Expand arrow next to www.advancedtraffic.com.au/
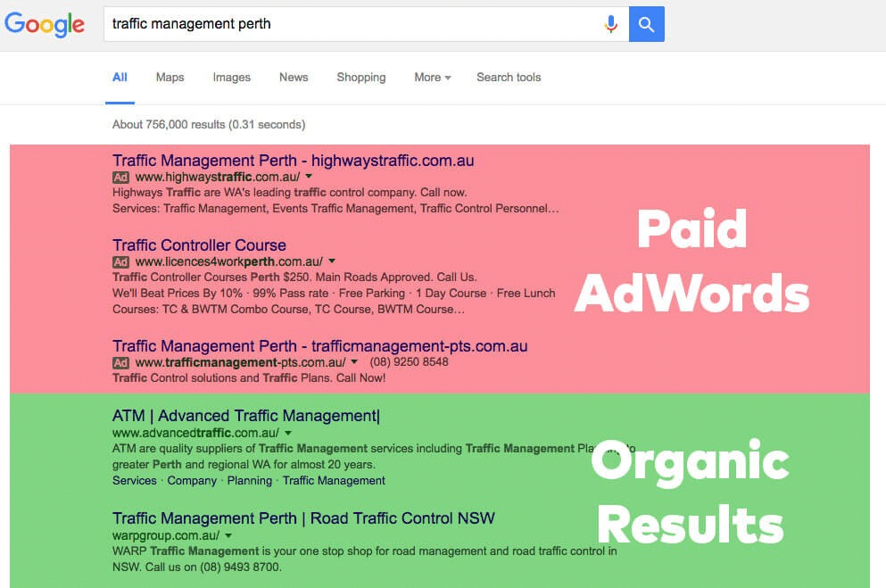 point(288,433)
